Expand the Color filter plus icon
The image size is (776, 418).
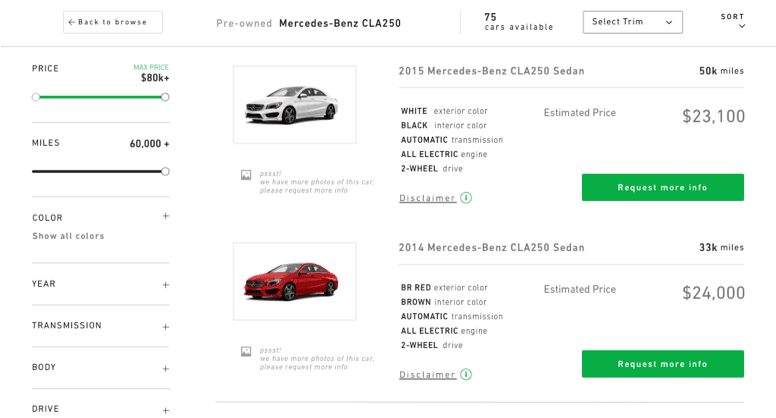coord(166,216)
